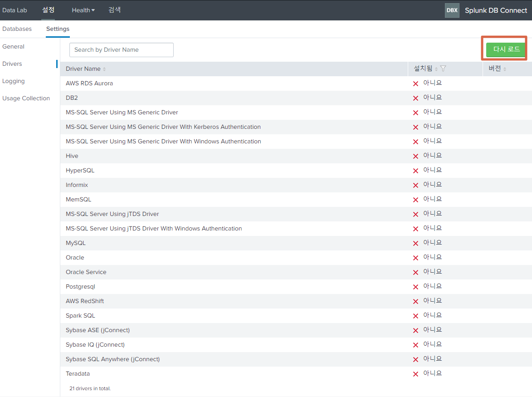Click red X icon in Postgresql row
The width and height of the screenshot is (532, 397).
click(x=415, y=287)
